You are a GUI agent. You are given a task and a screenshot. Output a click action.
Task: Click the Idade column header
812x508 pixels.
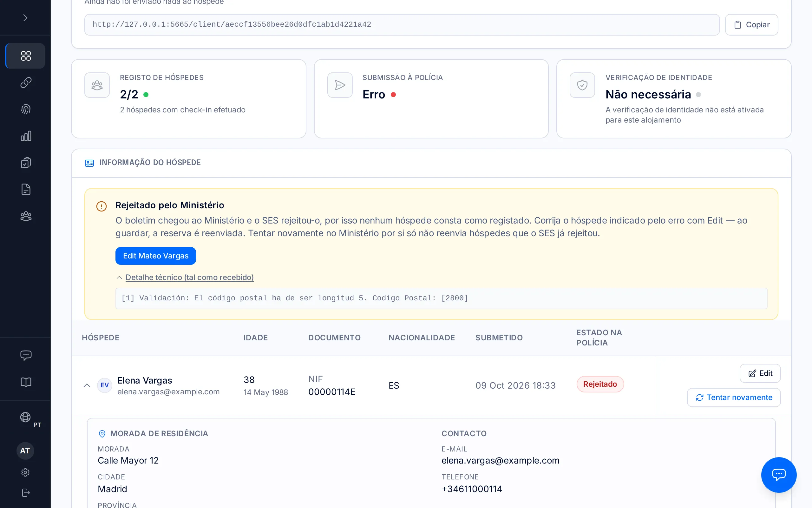[256, 338]
